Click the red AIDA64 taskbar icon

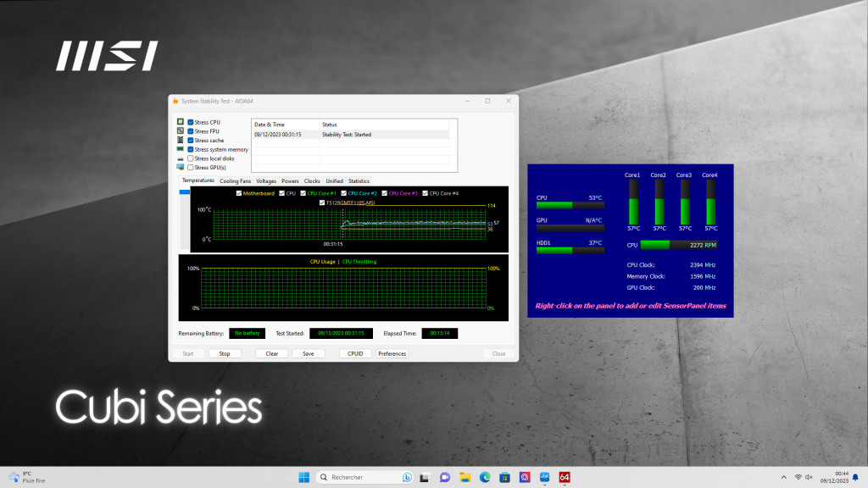(x=565, y=477)
